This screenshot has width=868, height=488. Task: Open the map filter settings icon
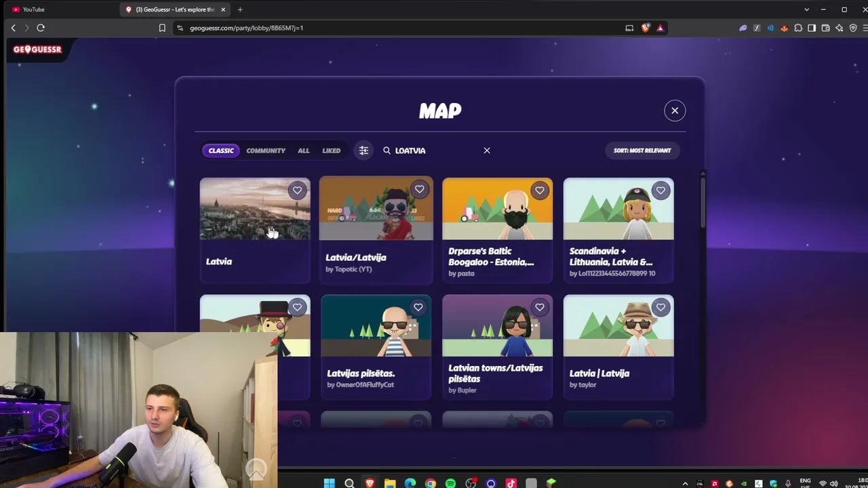[363, 150]
